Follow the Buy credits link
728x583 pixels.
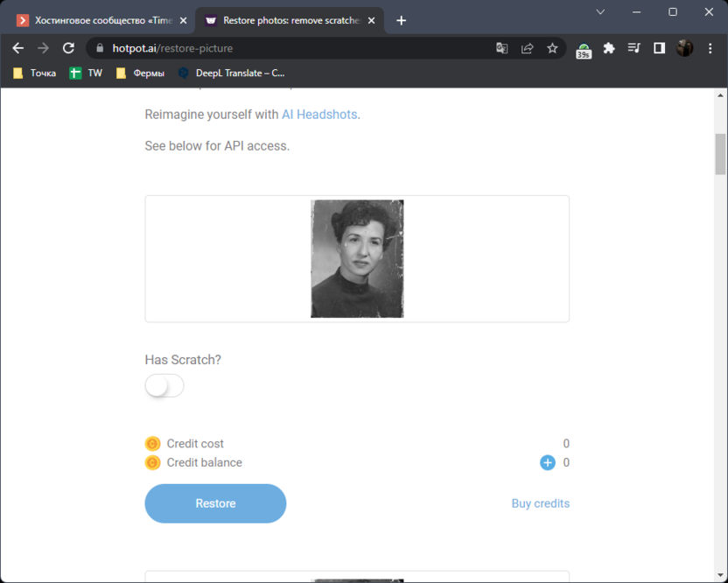click(540, 503)
